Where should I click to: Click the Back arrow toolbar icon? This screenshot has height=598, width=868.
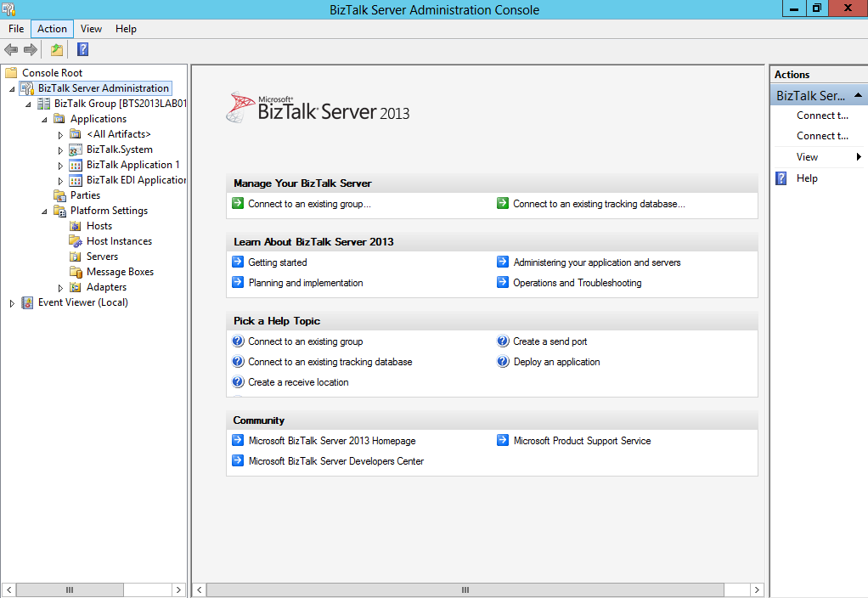click(x=11, y=50)
